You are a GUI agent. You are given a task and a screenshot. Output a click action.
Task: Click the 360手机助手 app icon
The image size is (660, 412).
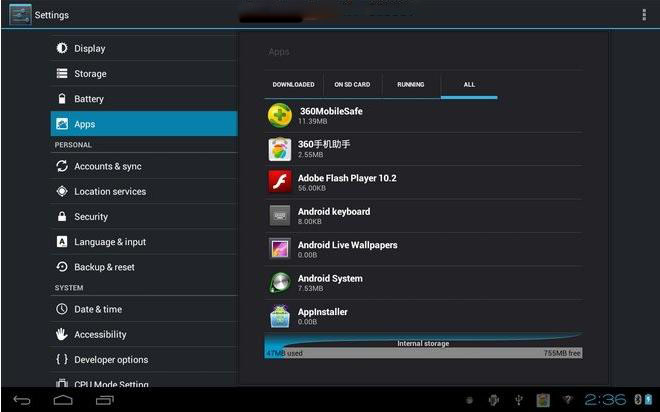[279, 149]
